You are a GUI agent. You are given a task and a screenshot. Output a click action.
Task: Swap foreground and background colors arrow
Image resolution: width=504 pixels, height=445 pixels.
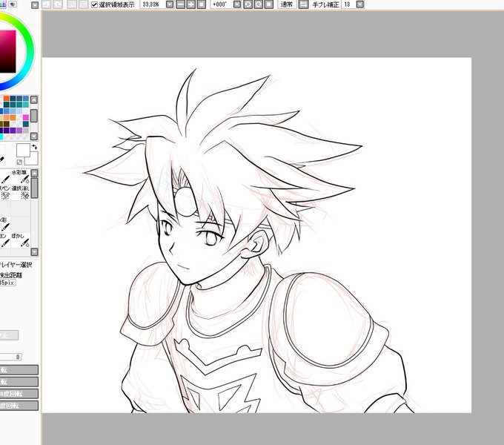click(x=34, y=148)
